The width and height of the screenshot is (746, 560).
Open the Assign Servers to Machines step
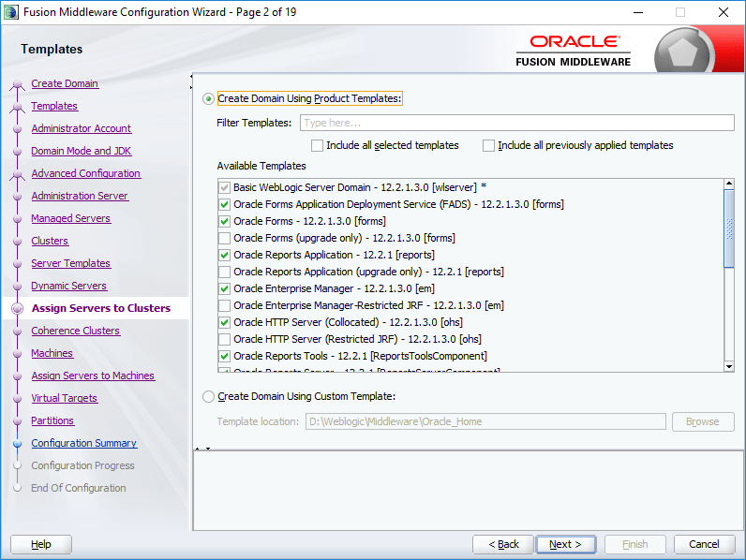pyautogui.click(x=93, y=376)
